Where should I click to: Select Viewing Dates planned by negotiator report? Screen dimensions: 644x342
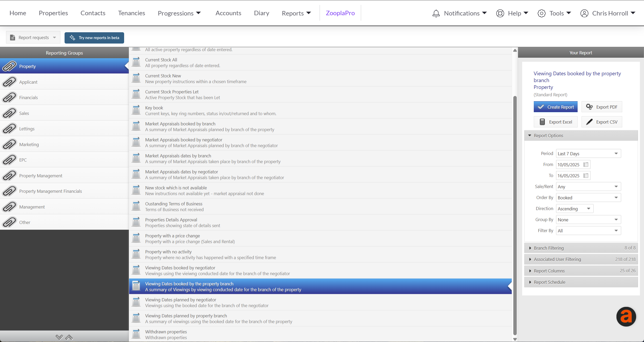pyautogui.click(x=320, y=302)
